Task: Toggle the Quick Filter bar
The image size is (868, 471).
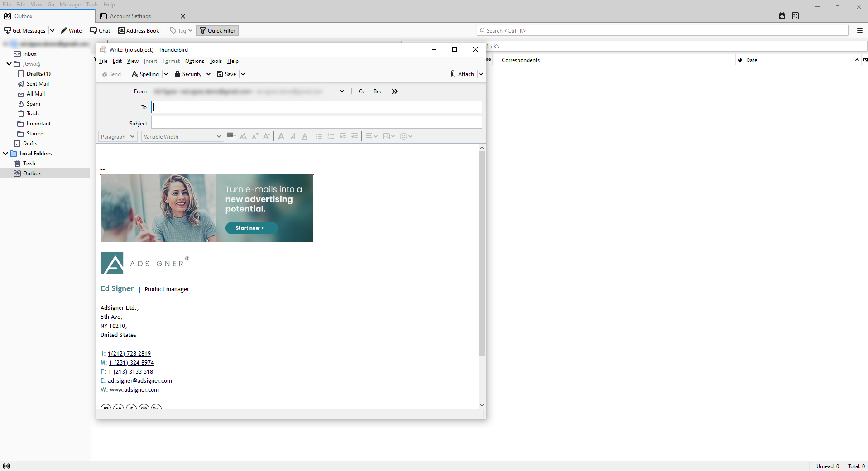Action: coord(217,30)
